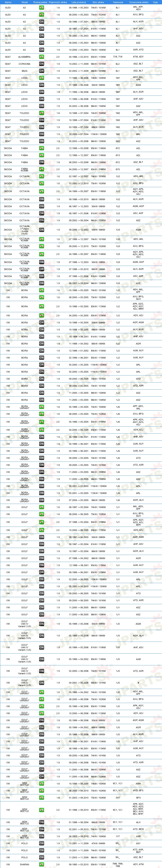Click petrol icon in Audi A3 AKL, APF, AEH row

[x=41, y=7]
